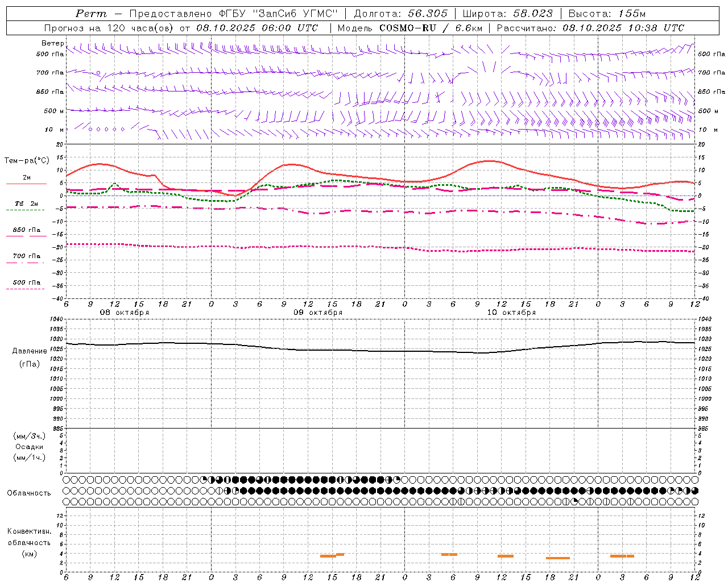
Task: Click the '(гПа)' unit under Давление
Action: tap(29, 364)
